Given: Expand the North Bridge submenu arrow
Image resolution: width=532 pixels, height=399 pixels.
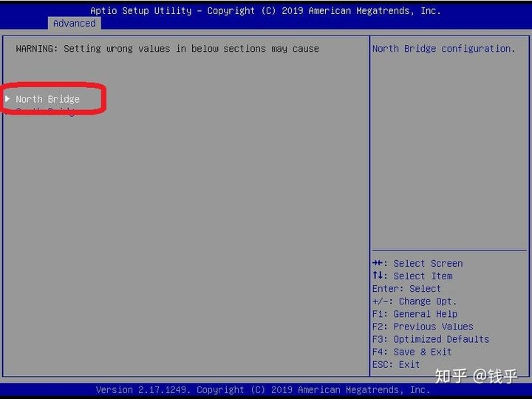Looking at the screenshot, I should pyautogui.click(x=7, y=99).
